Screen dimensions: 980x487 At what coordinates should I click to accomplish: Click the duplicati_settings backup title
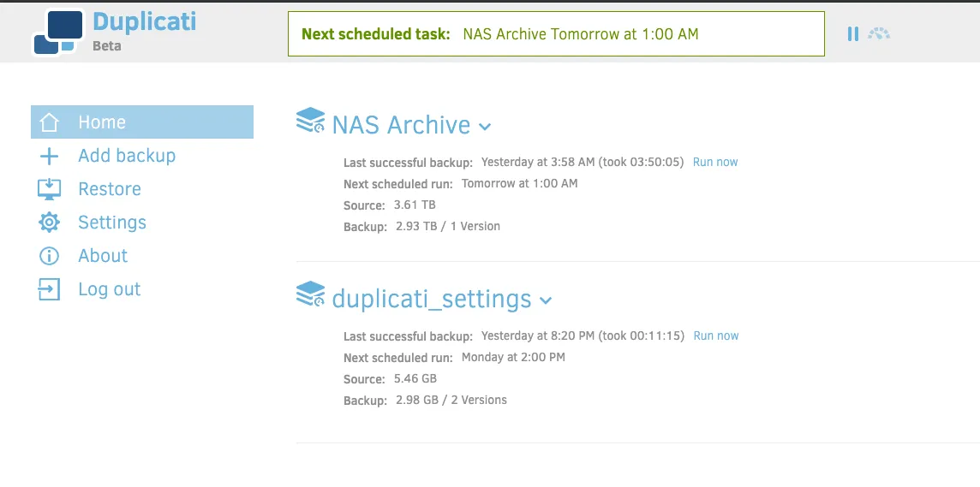pos(431,299)
